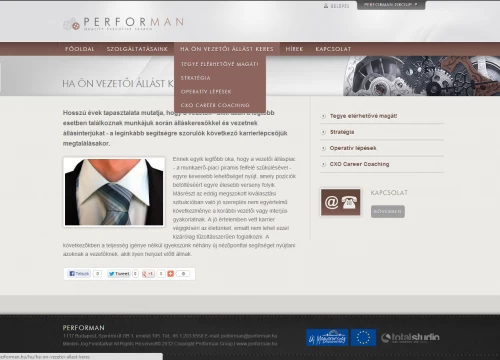
Task: Open the sidebar CXO Career Coaching link
Action: 359,164
